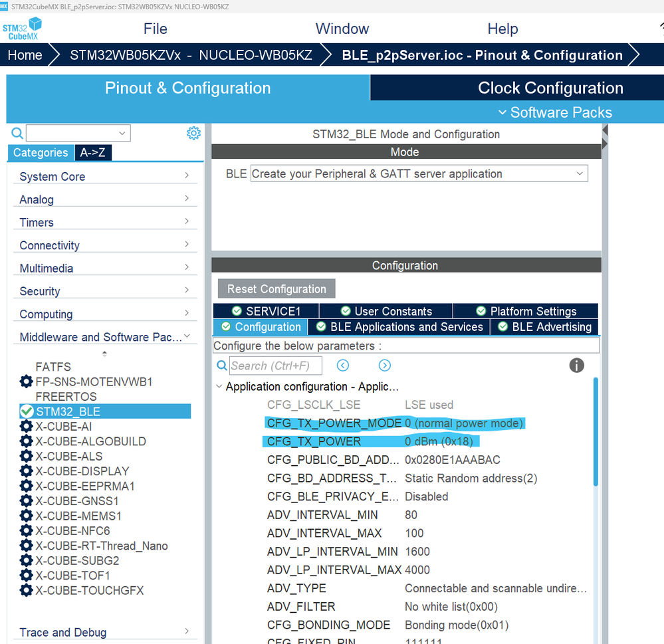Image resolution: width=664 pixels, height=644 pixels.
Task: Open the User Constants tab
Action: tap(386, 311)
